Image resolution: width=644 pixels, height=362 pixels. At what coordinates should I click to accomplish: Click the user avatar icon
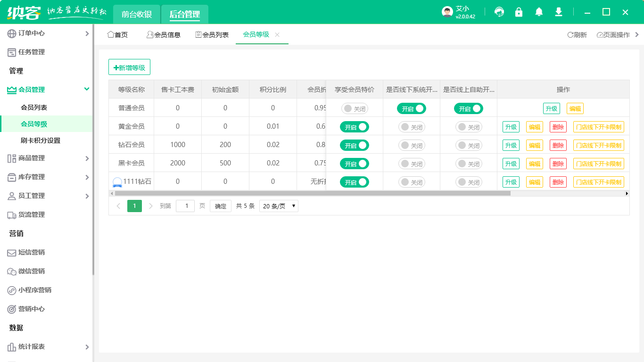click(447, 12)
